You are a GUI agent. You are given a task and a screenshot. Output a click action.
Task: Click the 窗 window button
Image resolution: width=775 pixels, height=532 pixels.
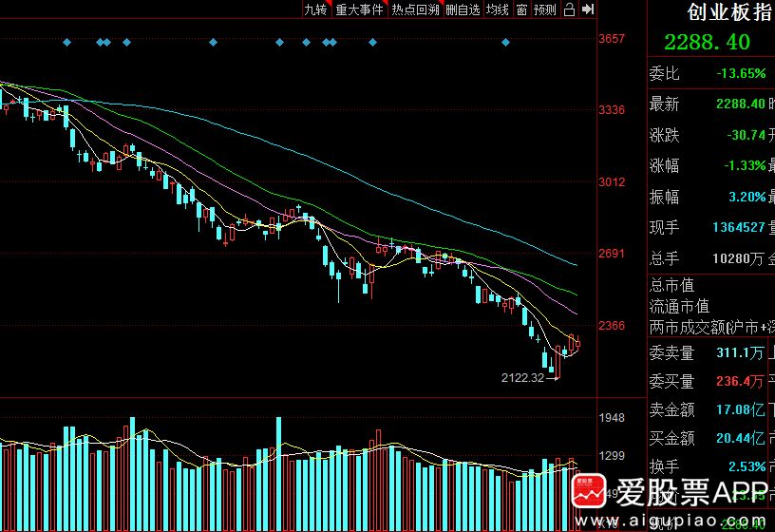[521, 9]
